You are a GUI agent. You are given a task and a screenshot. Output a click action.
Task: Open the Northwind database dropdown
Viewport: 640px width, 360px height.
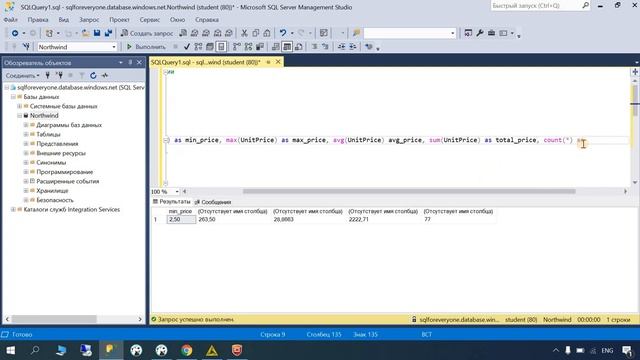pos(114,47)
